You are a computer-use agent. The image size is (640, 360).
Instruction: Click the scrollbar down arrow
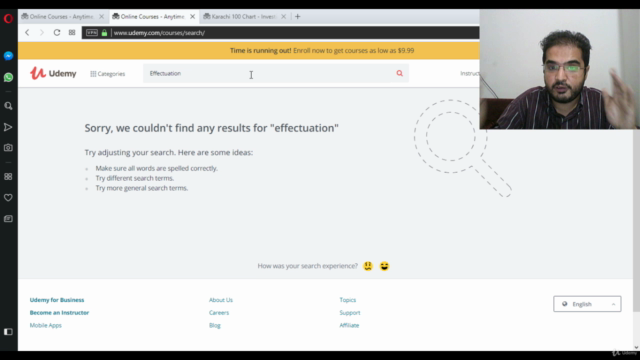pos(636,347)
